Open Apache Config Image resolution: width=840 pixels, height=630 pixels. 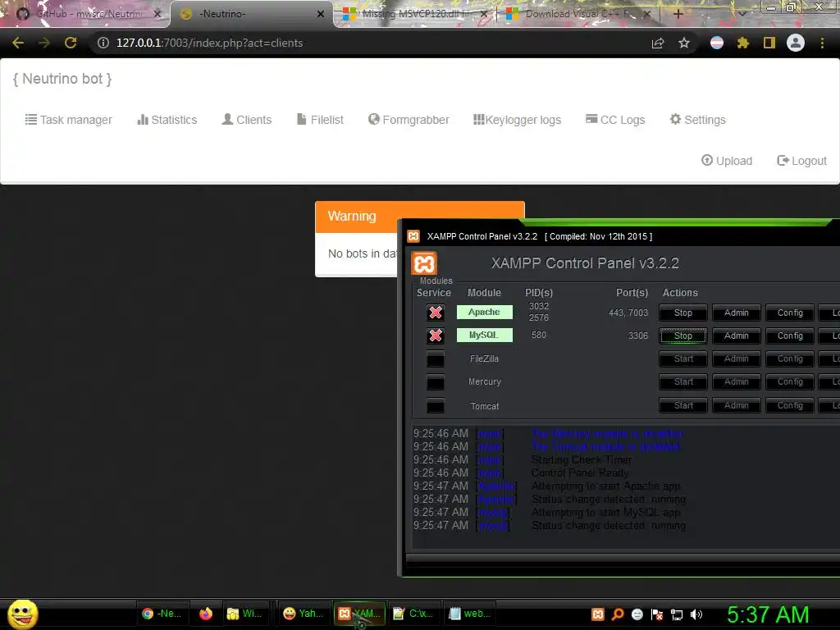point(790,313)
